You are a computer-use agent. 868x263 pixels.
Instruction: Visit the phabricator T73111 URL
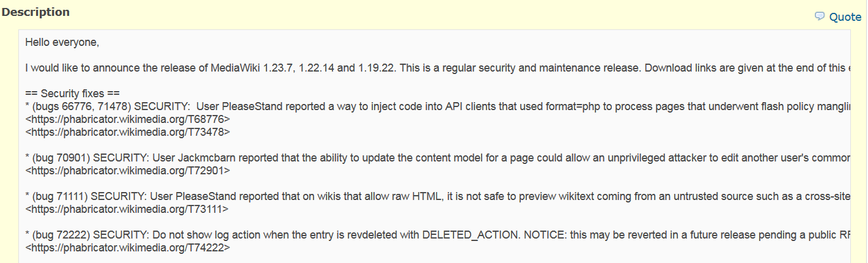(x=127, y=209)
